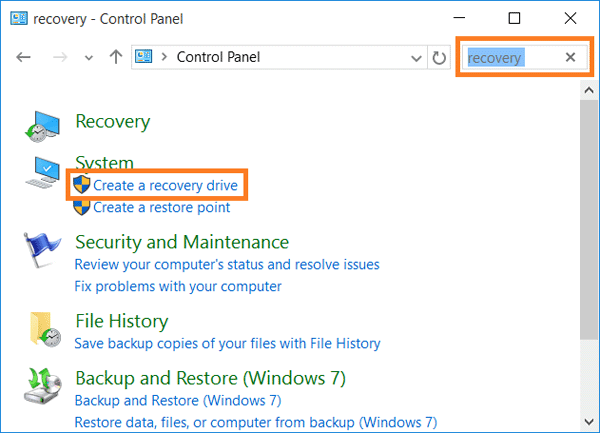Expand the breadcrumb chevron before Control Panel
Image resolution: width=600 pixels, height=433 pixels.
165,57
